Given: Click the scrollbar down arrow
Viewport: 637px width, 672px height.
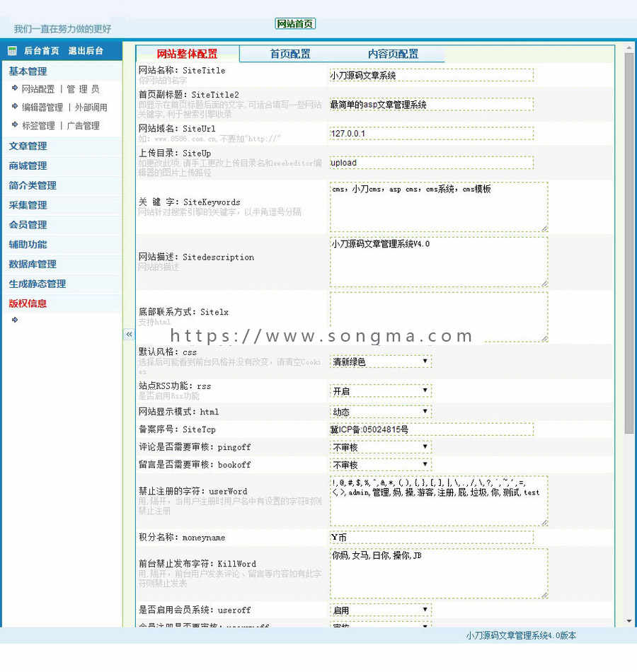Looking at the screenshot, I should coord(629,620).
